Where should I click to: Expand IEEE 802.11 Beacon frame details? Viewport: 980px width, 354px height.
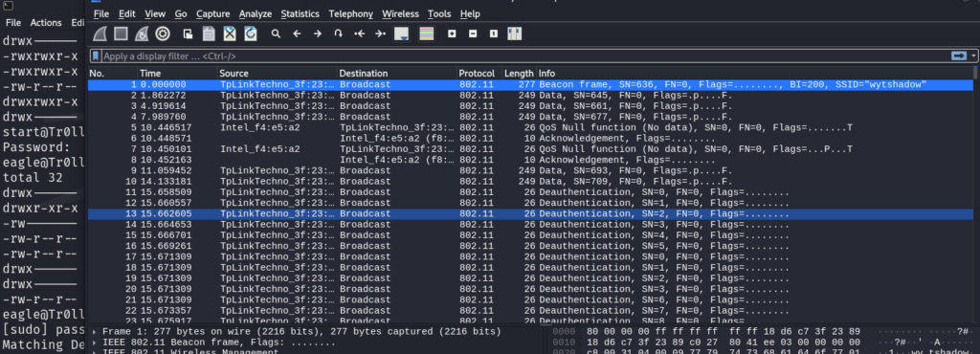[x=95, y=343]
